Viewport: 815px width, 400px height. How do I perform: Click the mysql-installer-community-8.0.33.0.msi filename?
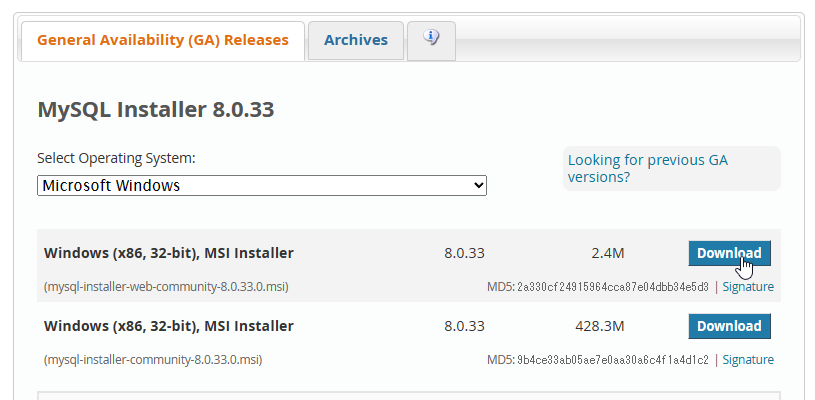coord(153,359)
